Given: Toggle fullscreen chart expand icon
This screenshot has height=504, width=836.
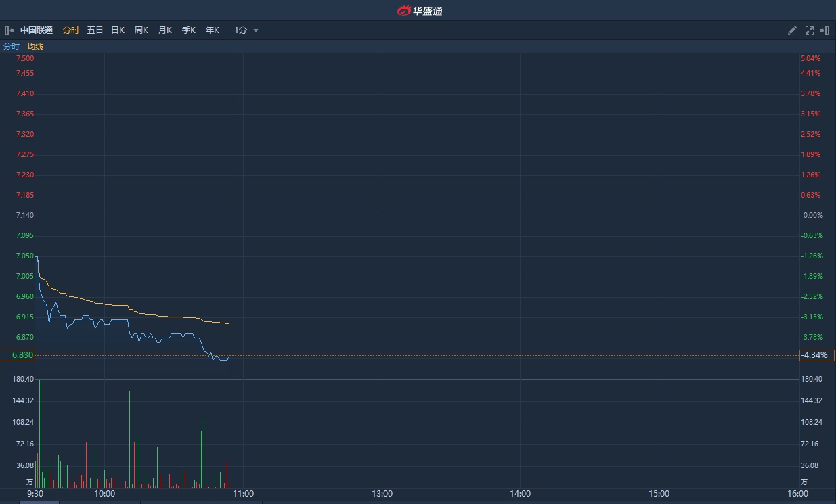Looking at the screenshot, I should pyautogui.click(x=809, y=30).
